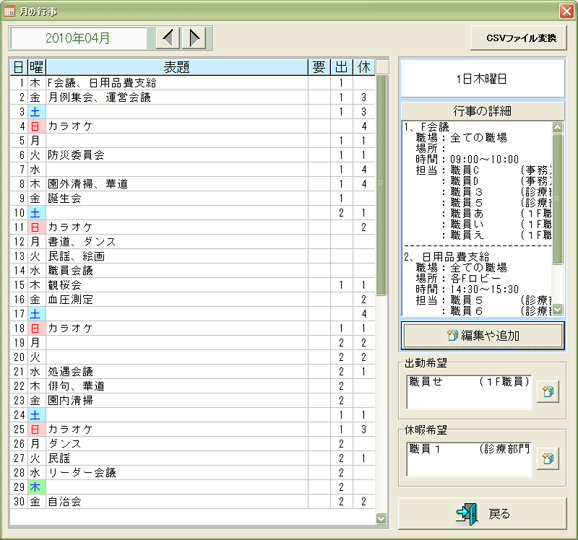Click the 2010年04月 month field
Viewport: 578px width, 540px height.
79,38
